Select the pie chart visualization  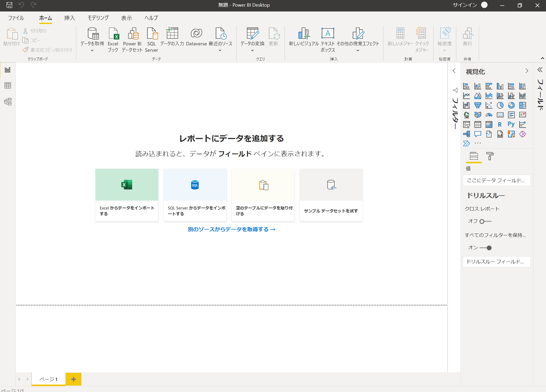coord(500,105)
